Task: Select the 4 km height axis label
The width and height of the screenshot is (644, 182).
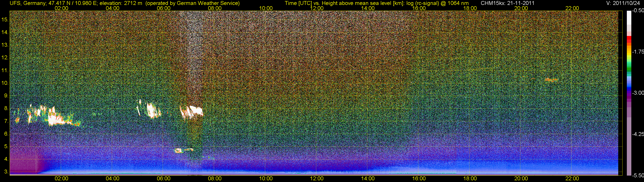Action: pos(6,159)
